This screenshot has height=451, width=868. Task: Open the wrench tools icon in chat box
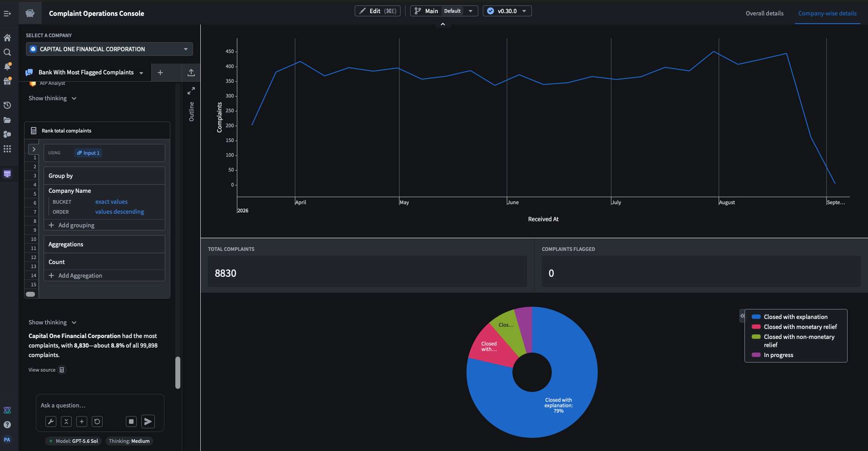(x=51, y=422)
